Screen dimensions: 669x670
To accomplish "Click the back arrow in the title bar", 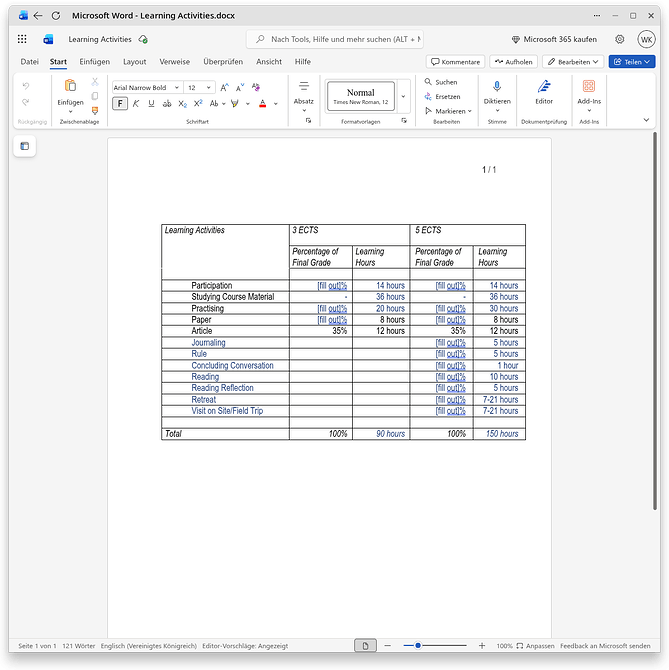I will coord(38,16).
